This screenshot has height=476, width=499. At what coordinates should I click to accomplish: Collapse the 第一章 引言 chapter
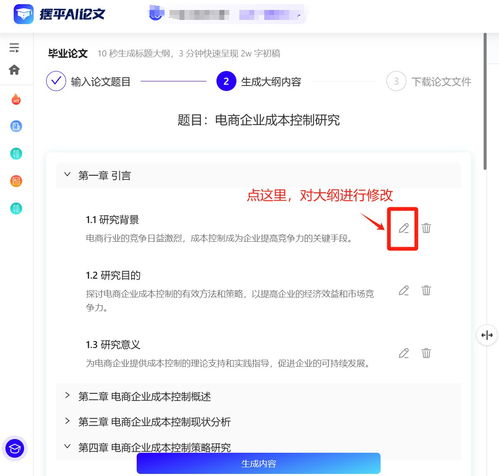(x=67, y=174)
